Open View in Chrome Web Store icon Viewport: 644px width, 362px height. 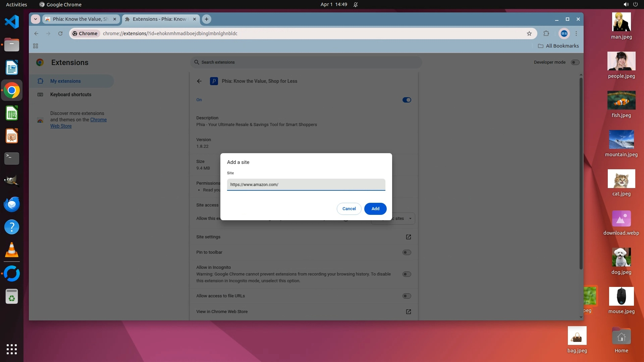(x=408, y=312)
